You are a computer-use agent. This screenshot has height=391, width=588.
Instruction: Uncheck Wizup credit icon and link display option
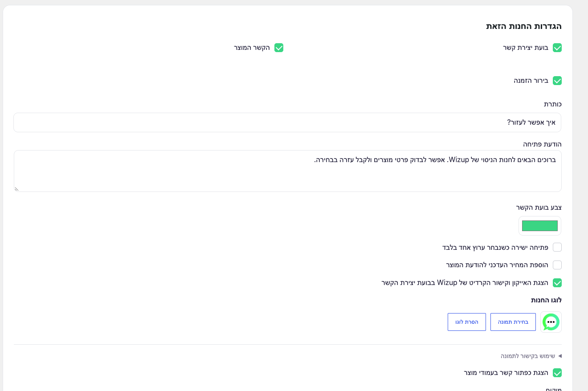coord(557,283)
